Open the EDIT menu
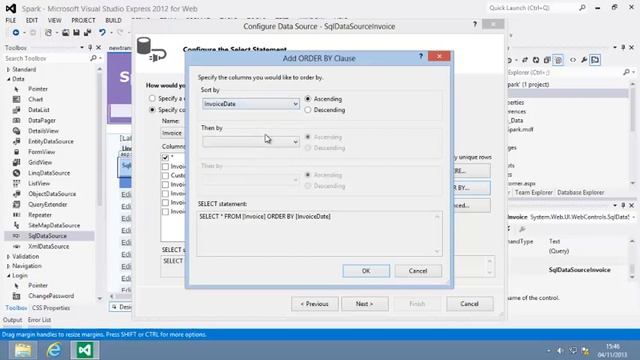Viewport: 640px width, 360px height. 32,20
